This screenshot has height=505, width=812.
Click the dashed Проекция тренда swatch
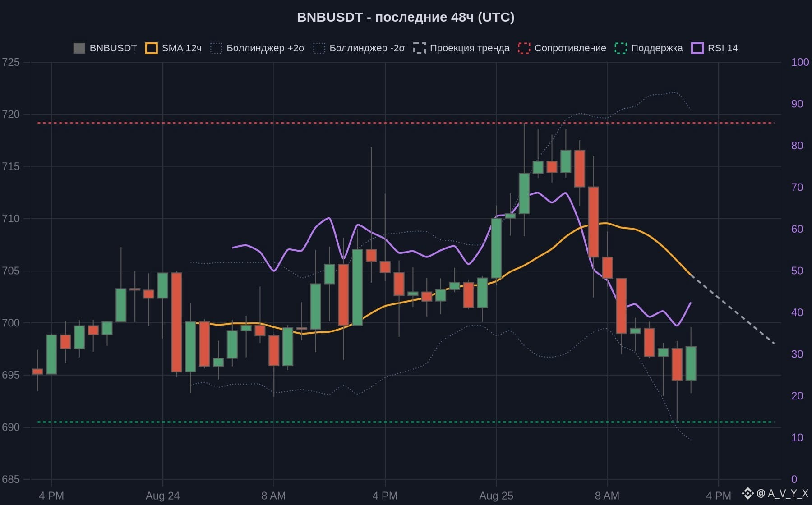click(420, 48)
